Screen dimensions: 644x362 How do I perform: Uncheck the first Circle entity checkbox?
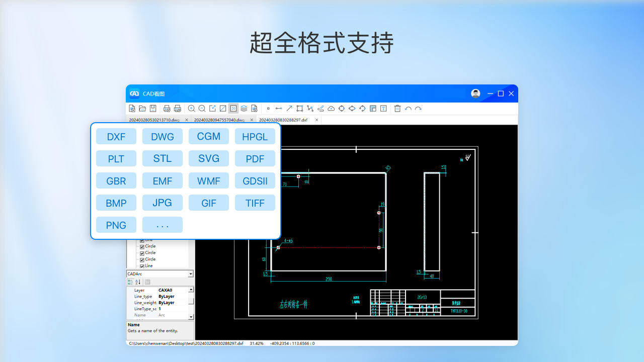142,246
